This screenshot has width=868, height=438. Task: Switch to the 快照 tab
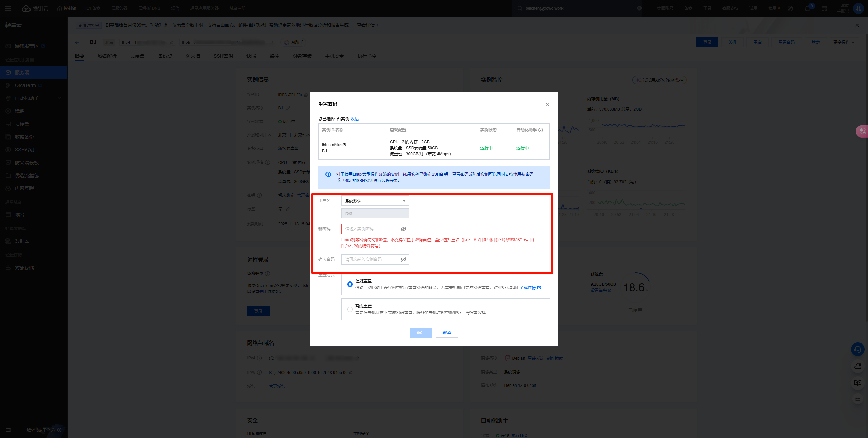tap(251, 56)
